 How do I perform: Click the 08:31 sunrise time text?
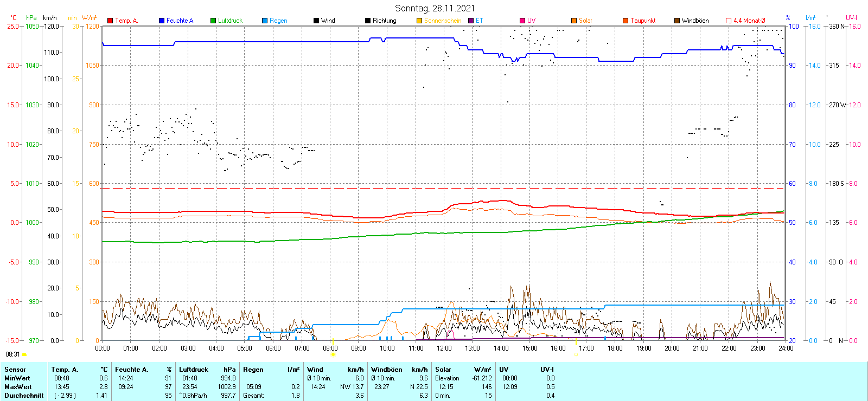[x=12, y=354]
